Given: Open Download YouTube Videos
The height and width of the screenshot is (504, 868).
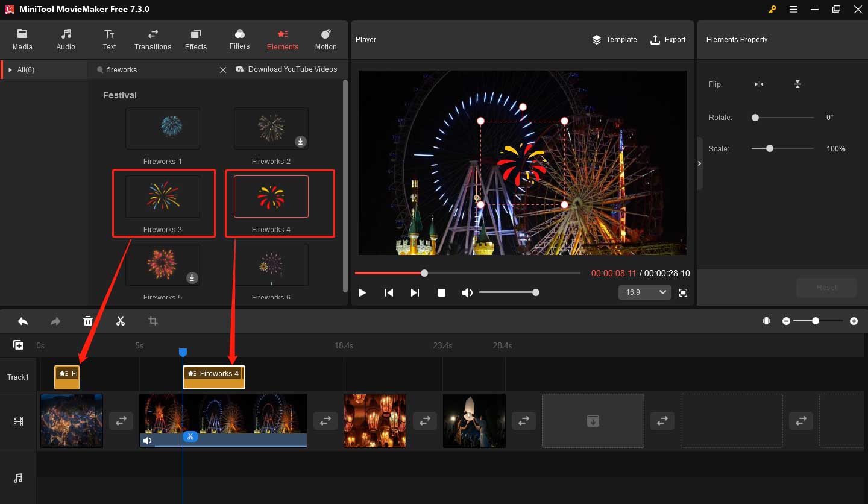Looking at the screenshot, I should click(286, 69).
